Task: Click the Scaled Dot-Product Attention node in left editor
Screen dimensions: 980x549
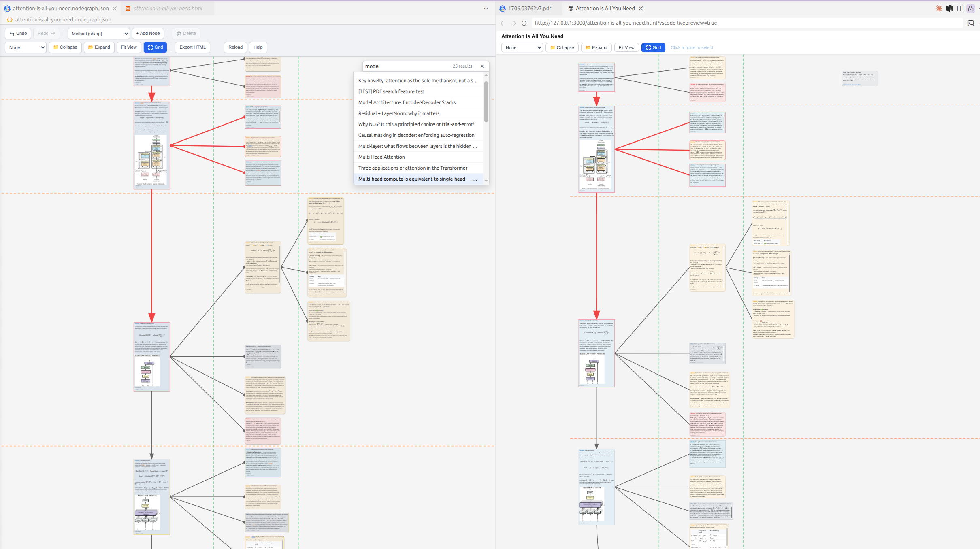Action: pyautogui.click(x=152, y=357)
